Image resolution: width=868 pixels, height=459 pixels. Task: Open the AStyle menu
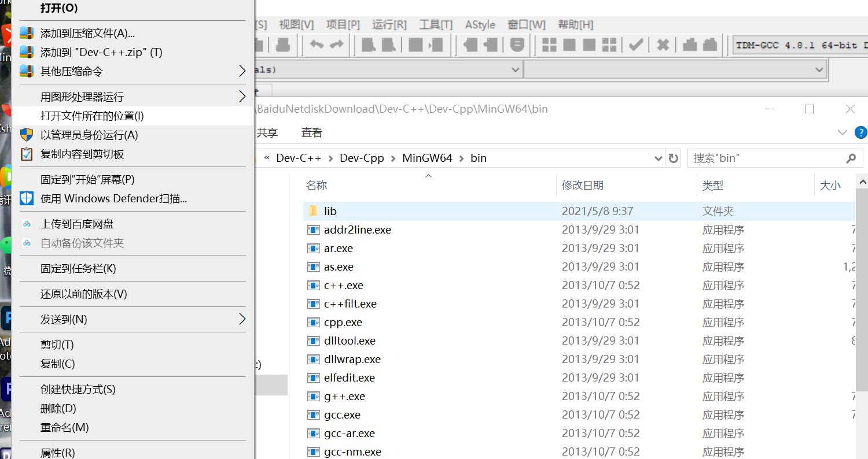480,25
